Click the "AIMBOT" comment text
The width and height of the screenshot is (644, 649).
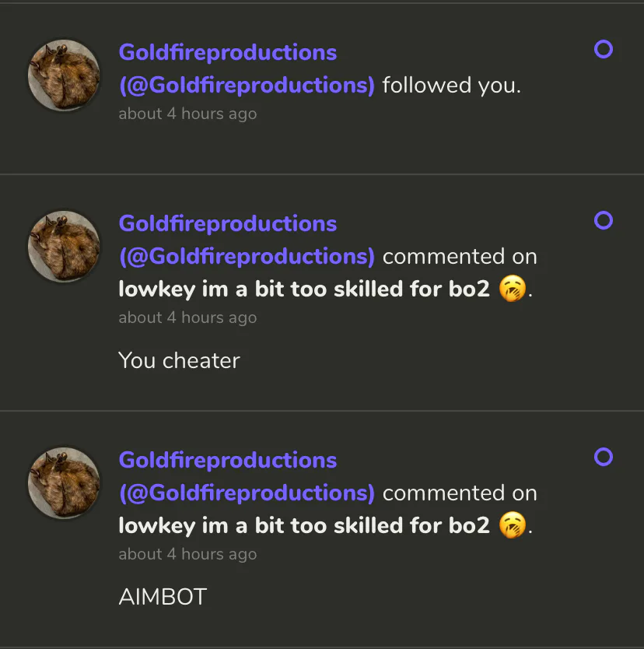(163, 597)
